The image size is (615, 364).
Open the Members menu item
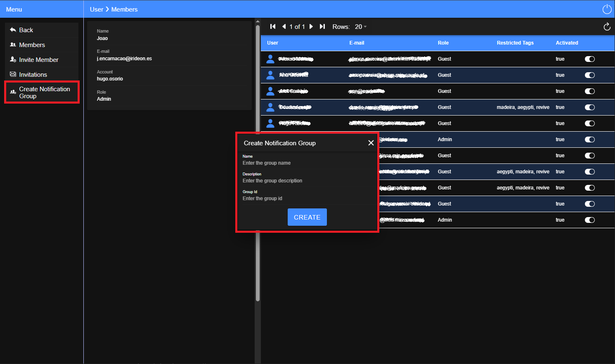42,45
